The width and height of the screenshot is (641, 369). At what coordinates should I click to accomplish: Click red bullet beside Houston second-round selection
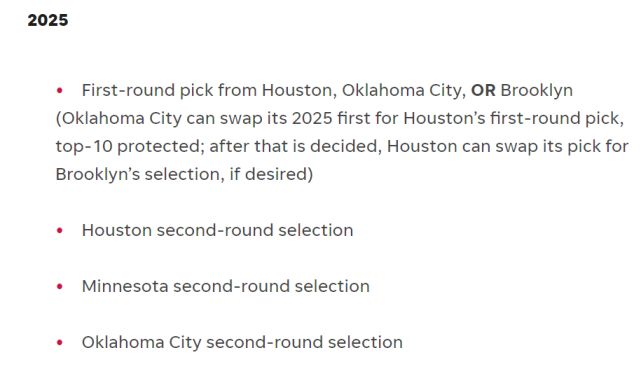click(60, 230)
